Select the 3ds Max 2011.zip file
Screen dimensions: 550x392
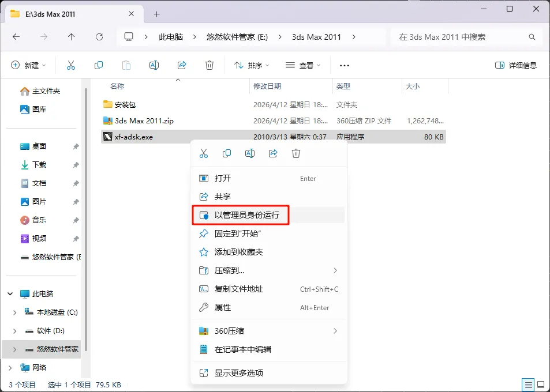pyautogui.click(x=274, y=120)
